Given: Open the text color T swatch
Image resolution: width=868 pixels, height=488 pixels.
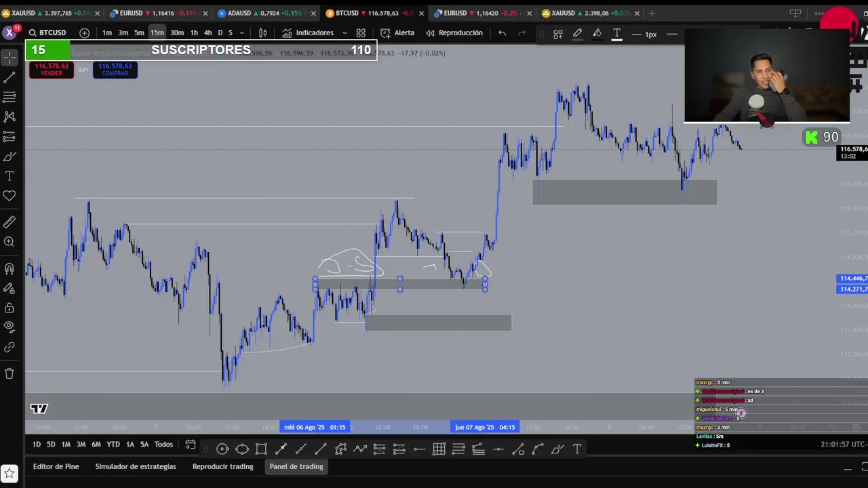Looking at the screenshot, I should pos(617,34).
